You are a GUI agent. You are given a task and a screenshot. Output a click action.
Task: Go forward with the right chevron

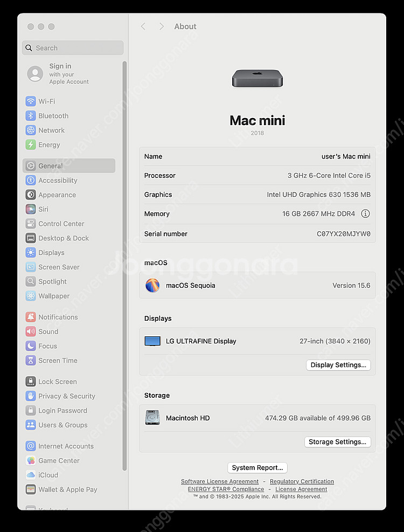pyautogui.click(x=162, y=26)
